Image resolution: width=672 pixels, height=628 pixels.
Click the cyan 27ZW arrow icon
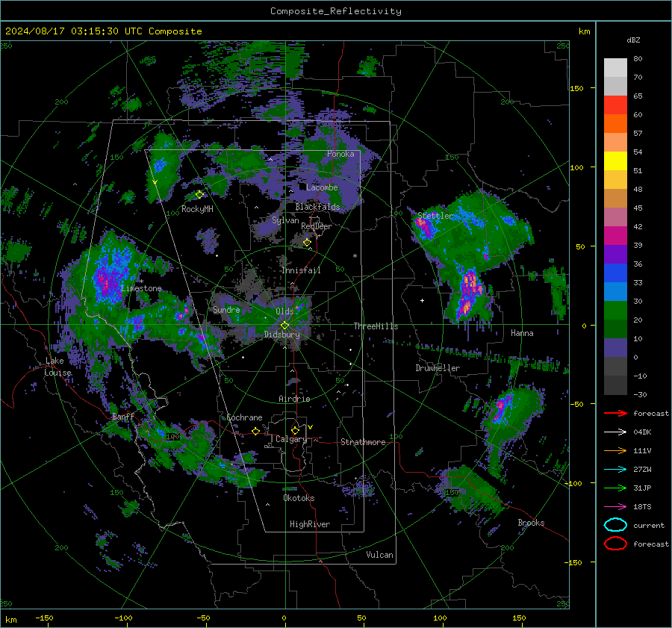click(x=615, y=470)
